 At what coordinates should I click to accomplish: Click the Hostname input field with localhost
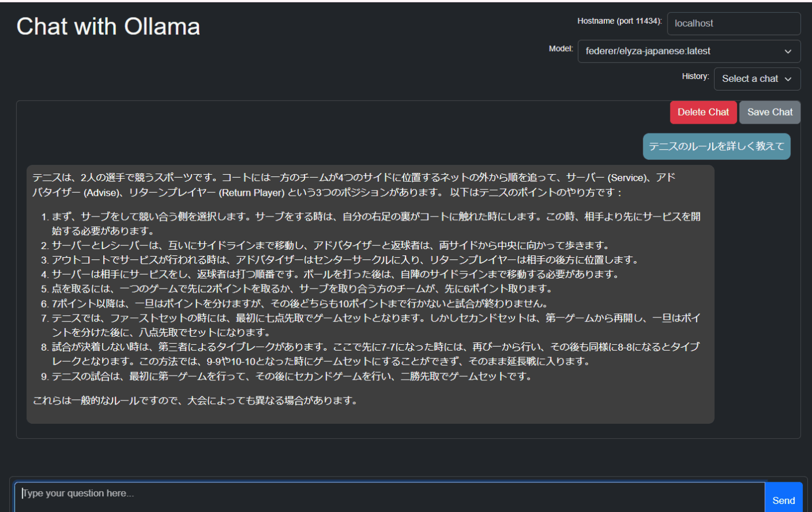(x=734, y=24)
